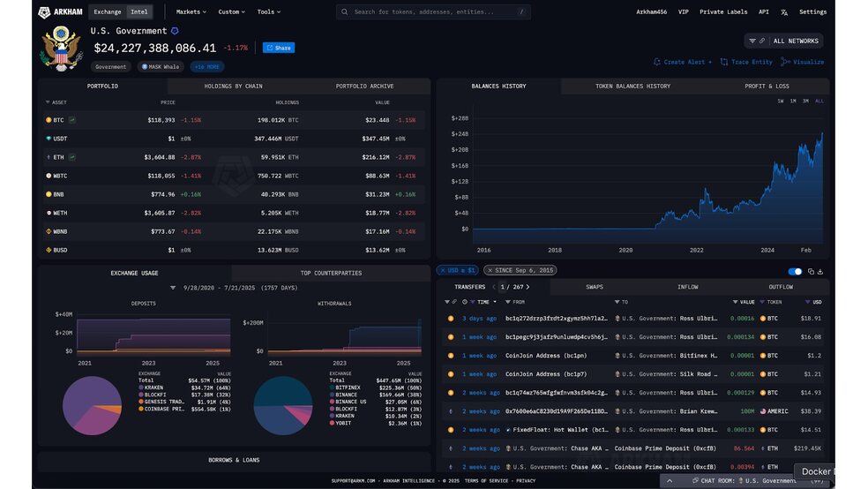Click next page arrow in transfers pagination
Screen dimensions: 868x489
[528, 287]
